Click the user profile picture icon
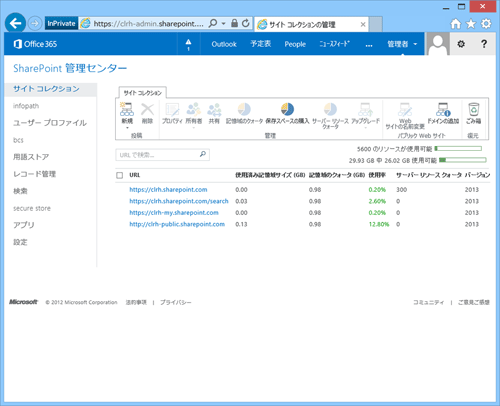Screen dimensions: 500x406 tap(438, 44)
